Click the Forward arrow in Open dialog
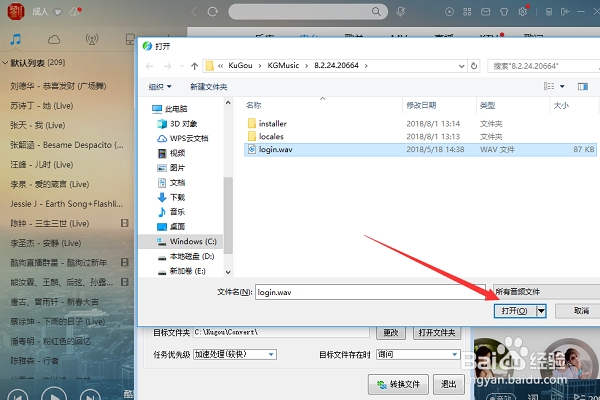 click(167, 66)
